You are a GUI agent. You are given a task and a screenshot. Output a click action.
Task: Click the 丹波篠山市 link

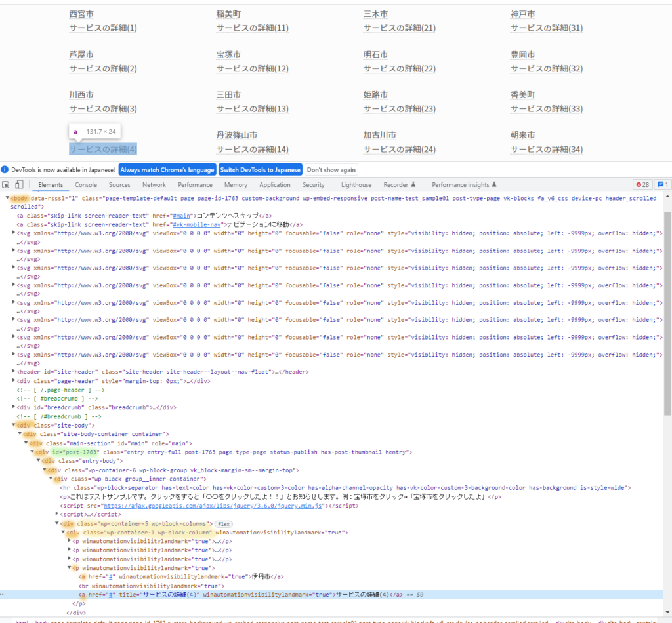click(x=236, y=135)
